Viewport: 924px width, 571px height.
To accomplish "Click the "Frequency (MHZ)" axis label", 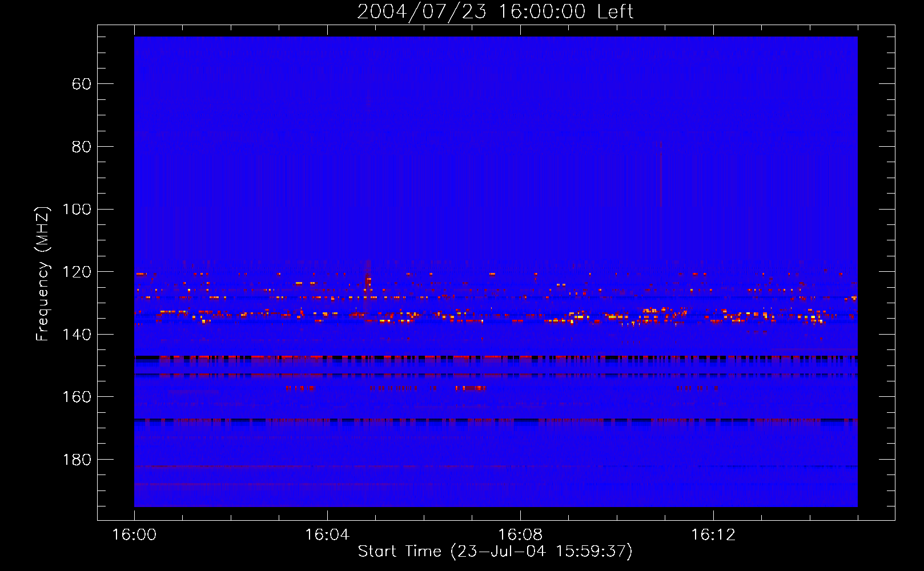I will pyautogui.click(x=42, y=274).
